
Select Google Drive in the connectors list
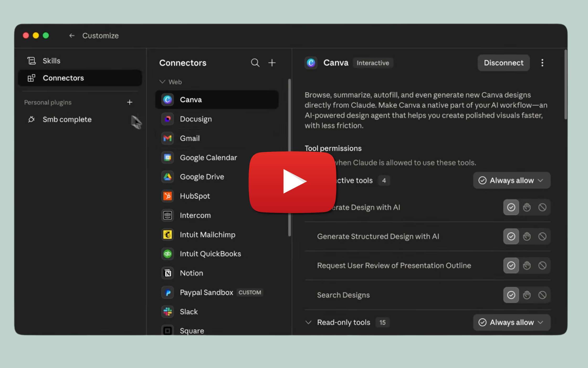click(x=217, y=177)
